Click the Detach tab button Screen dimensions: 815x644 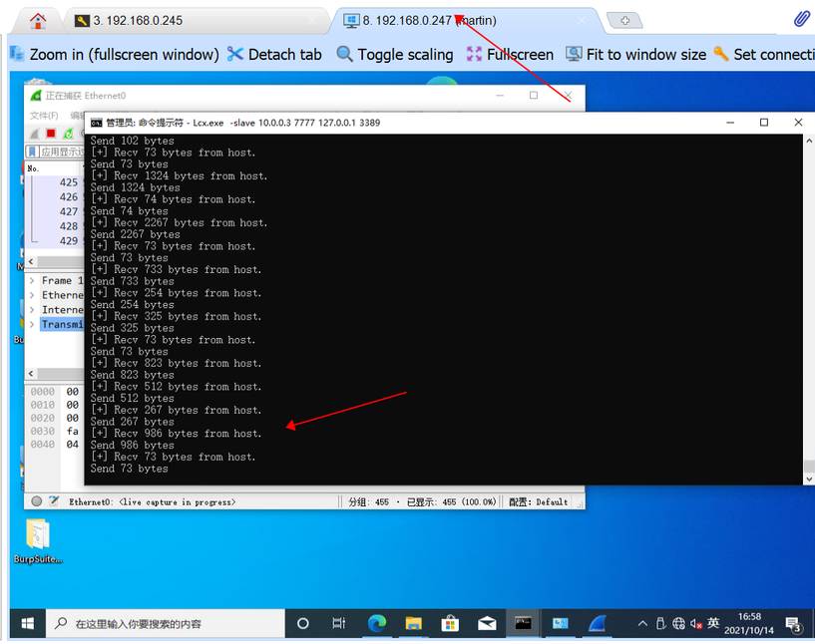coord(274,54)
